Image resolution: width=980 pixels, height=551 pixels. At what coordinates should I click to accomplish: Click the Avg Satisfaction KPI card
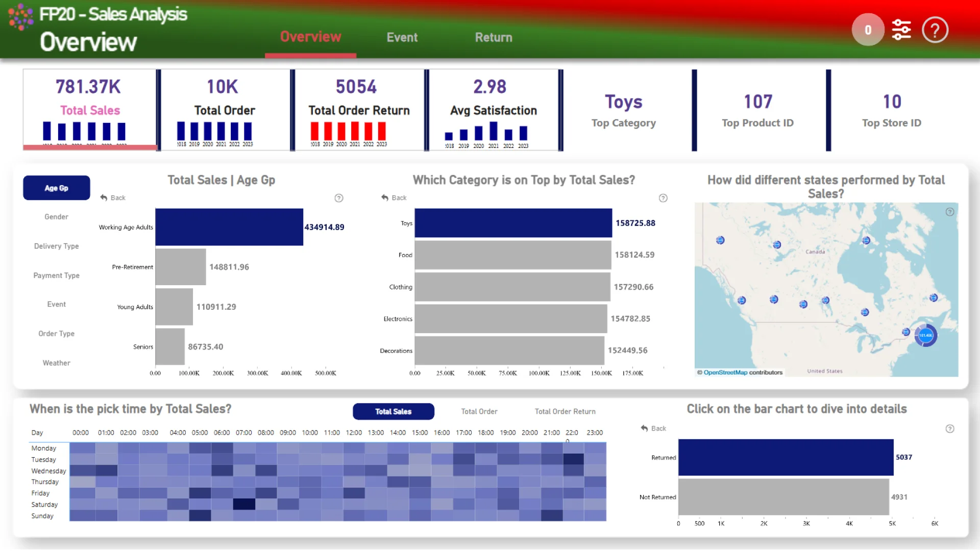pyautogui.click(x=493, y=110)
